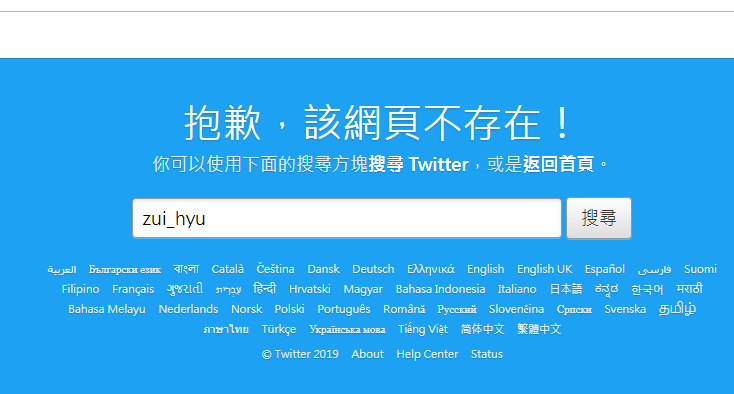Switch language to বাংলা
Image resolution: width=734 pixels, height=394 pixels.
(186, 269)
